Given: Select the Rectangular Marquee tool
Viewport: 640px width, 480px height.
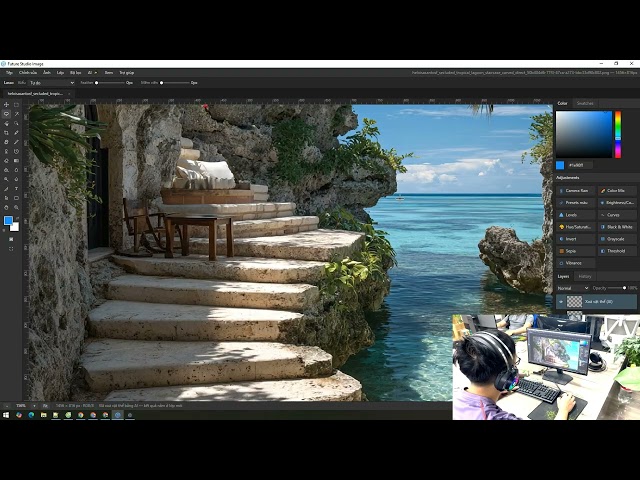Looking at the screenshot, I should coord(16,104).
